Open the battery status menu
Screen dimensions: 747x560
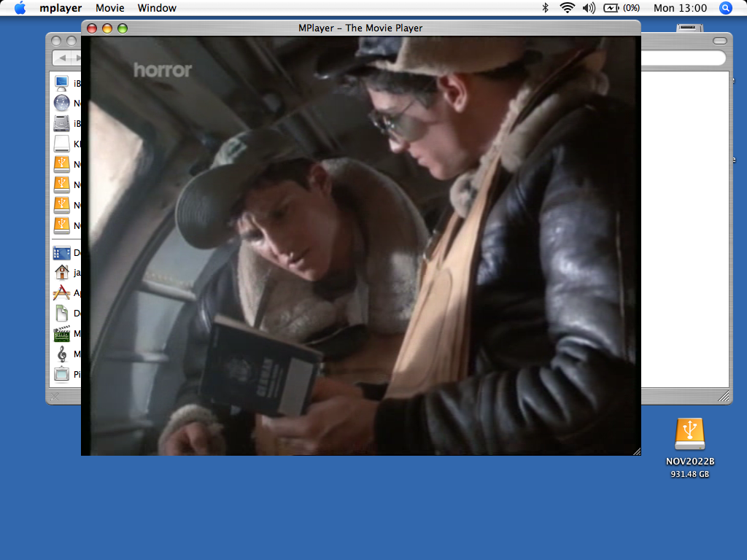(622, 8)
